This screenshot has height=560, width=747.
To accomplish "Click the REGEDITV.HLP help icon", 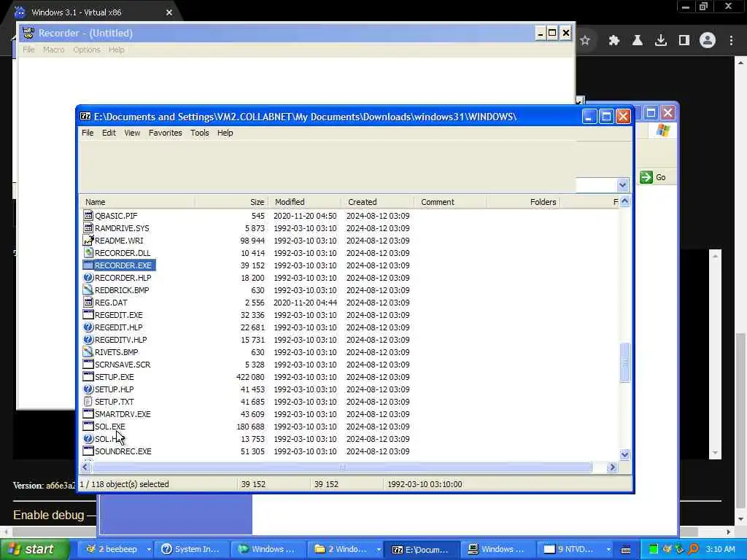I will click(88, 340).
